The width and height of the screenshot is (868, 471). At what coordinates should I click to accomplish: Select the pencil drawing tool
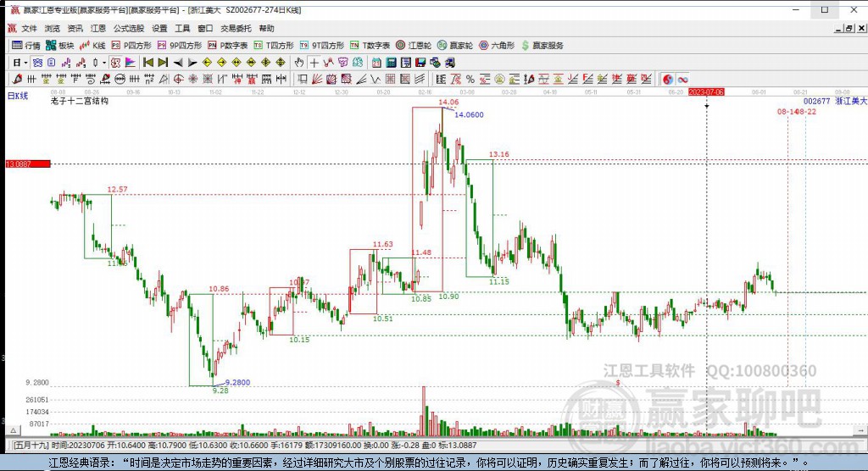click(x=17, y=79)
